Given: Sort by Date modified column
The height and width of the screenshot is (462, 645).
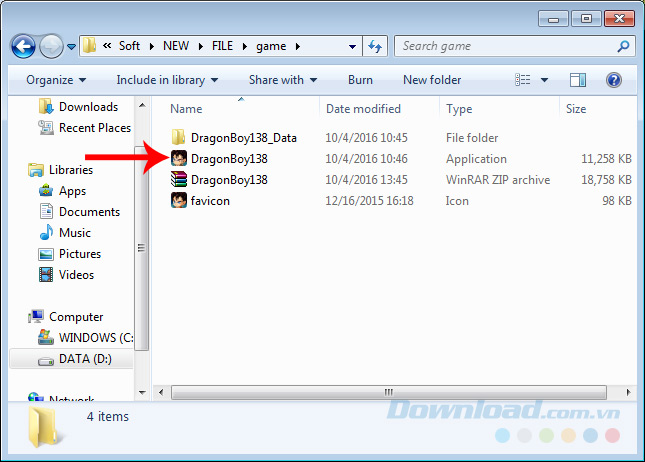Looking at the screenshot, I should (x=363, y=109).
